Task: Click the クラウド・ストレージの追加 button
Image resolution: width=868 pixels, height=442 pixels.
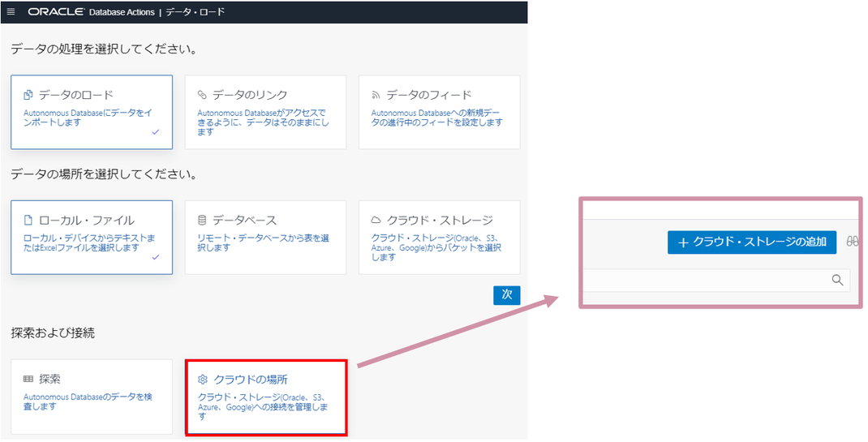Action: click(x=752, y=242)
